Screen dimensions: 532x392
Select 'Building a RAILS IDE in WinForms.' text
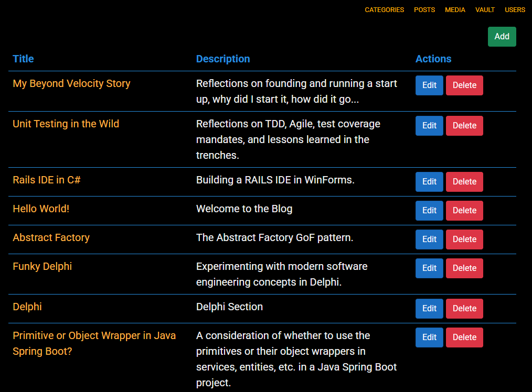click(x=275, y=180)
